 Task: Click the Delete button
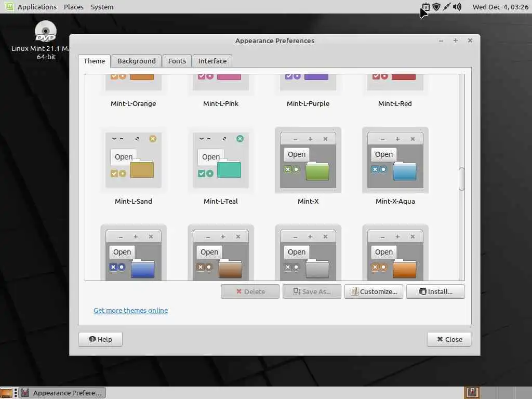pyautogui.click(x=250, y=291)
